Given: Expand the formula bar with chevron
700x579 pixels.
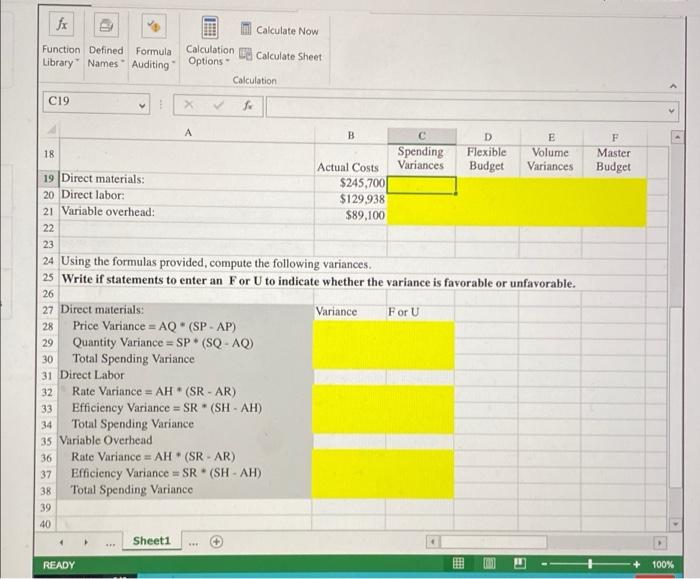Looking at the screenshot, I should click(x=671, y=110).
